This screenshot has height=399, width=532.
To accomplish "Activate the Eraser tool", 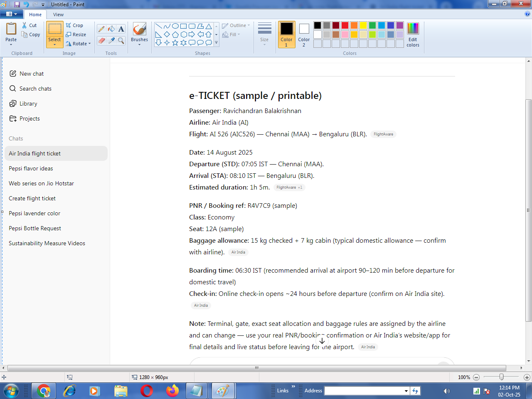I will pos(101,40).
